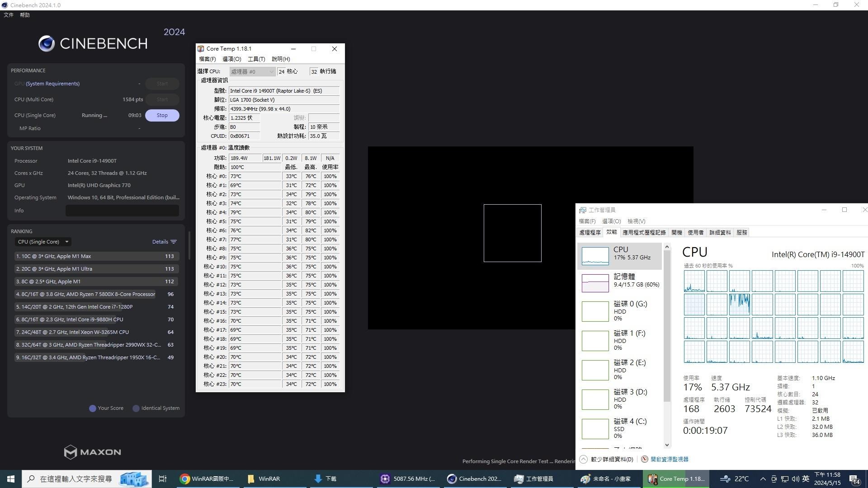Select the CPU graph in Task Manager sidebar
Viewport: 868px width, 488px height.
click(x=619, y=255)
